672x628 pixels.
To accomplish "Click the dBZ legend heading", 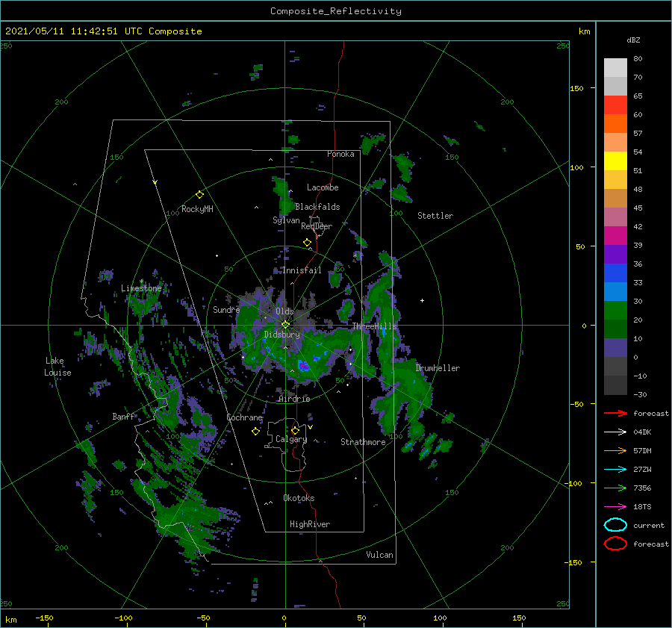I will point(633,40).
